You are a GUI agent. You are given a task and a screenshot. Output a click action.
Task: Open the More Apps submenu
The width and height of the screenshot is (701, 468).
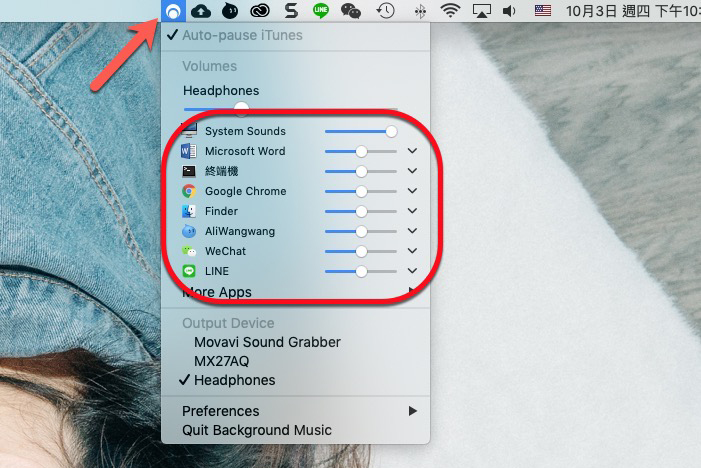tap(296, 292)
